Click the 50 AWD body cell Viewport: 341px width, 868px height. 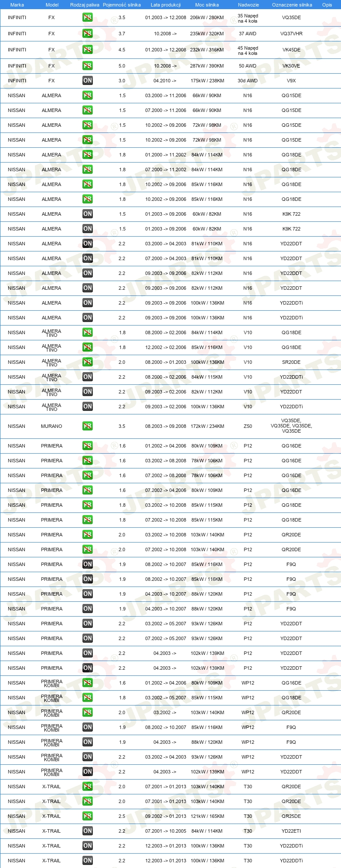(x=248, y=66)
